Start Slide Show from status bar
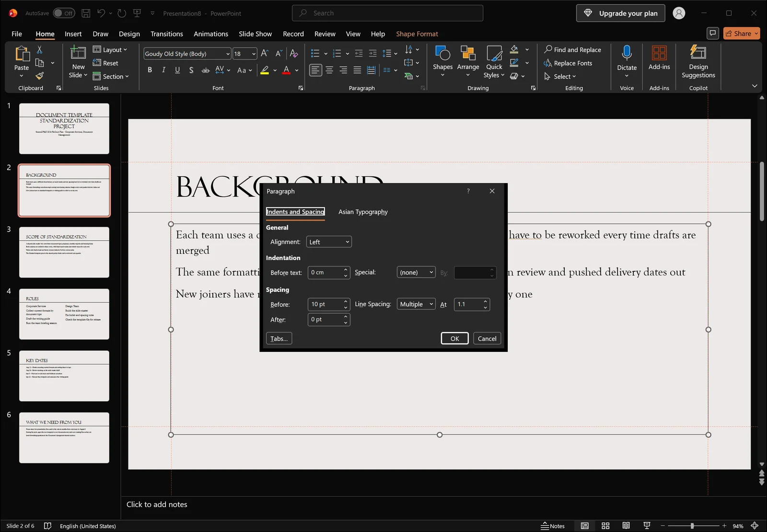The width and height of the screenshot is (767, 532). click(647, 526)
